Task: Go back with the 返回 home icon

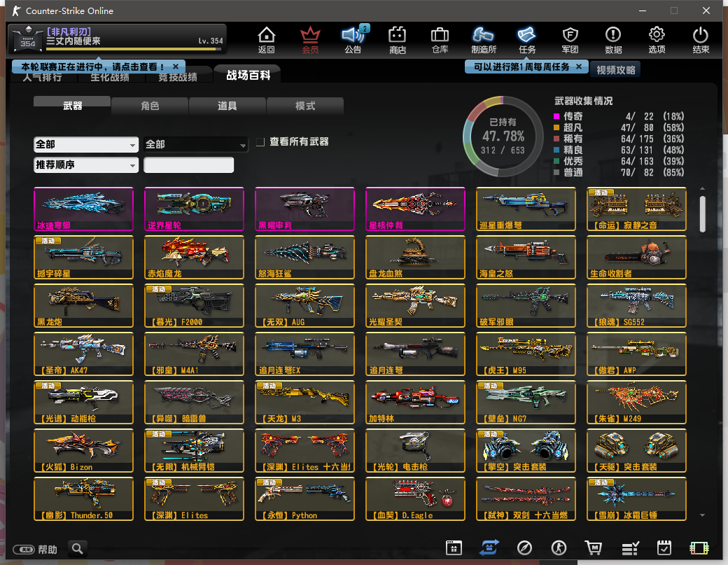Action: point(267,40)
